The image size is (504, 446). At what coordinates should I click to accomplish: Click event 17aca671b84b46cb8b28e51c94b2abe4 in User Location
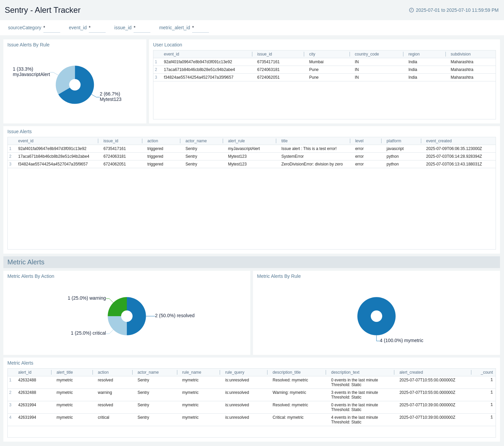point(199,70)
